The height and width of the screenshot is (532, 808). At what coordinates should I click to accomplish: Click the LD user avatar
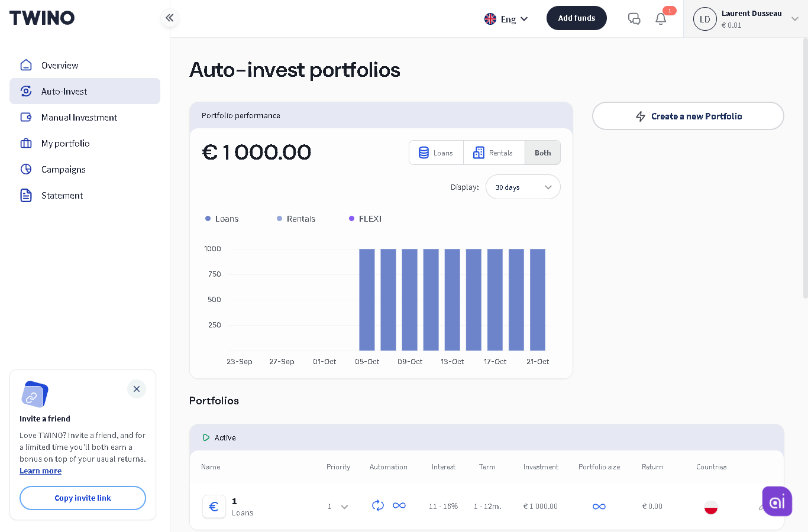(x=705, y=19)
